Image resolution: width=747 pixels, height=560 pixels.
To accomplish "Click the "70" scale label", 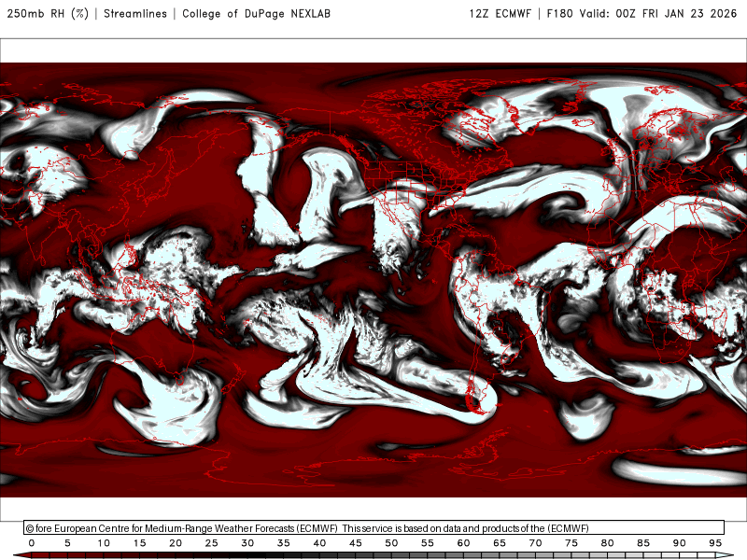I will [535, 543].
